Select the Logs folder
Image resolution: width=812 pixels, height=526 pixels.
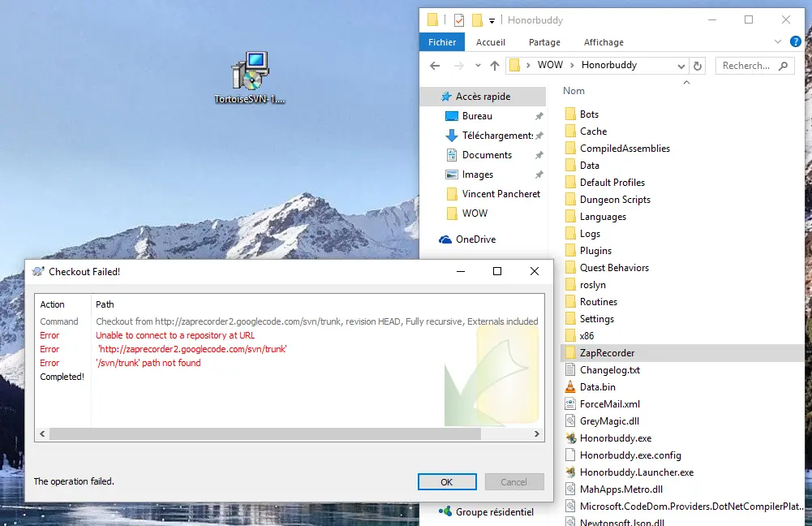(x=590, y=234)
